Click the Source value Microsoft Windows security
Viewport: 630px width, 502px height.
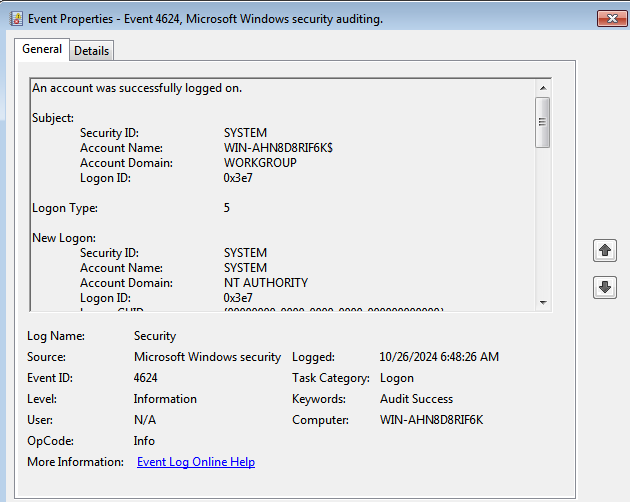(x=207, y=357)
